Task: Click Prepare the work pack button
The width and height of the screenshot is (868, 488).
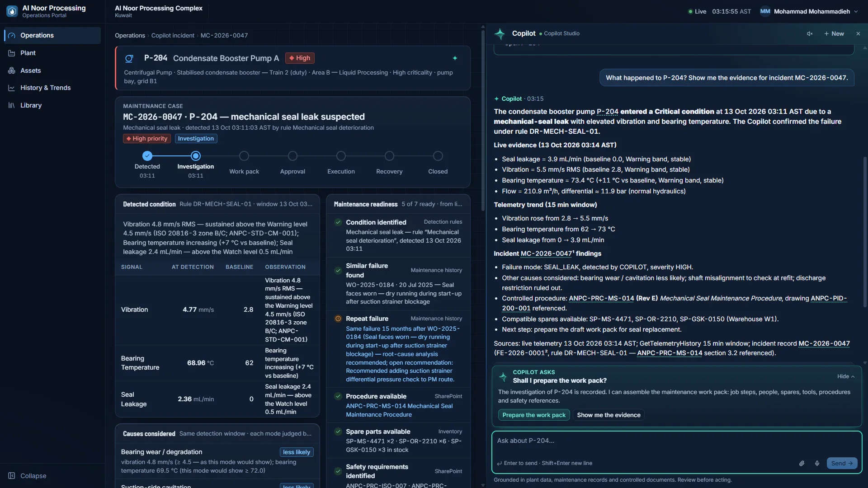Action: pos(534,415)
